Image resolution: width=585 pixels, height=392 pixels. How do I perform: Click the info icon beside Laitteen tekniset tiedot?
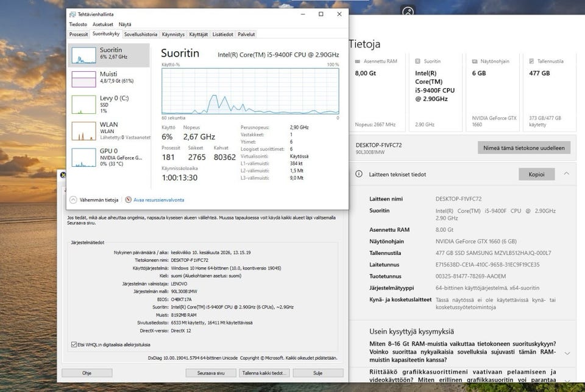click(x=359, y=174)
